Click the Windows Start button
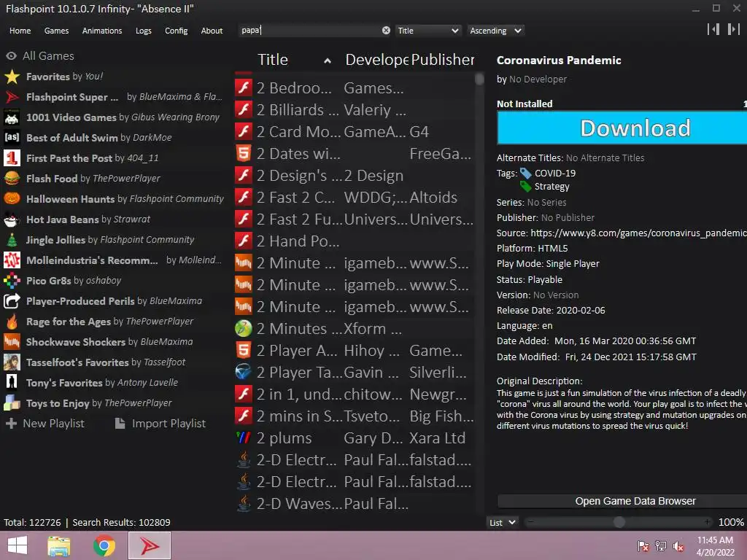The image size is (747, 560). click(18, 545)
